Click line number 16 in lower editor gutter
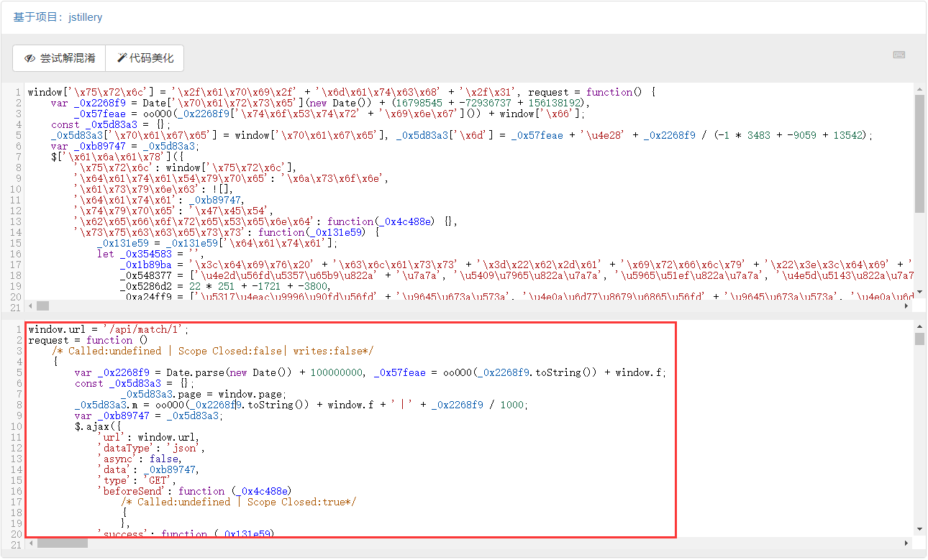Screen dimensions: 928x560 16,491
